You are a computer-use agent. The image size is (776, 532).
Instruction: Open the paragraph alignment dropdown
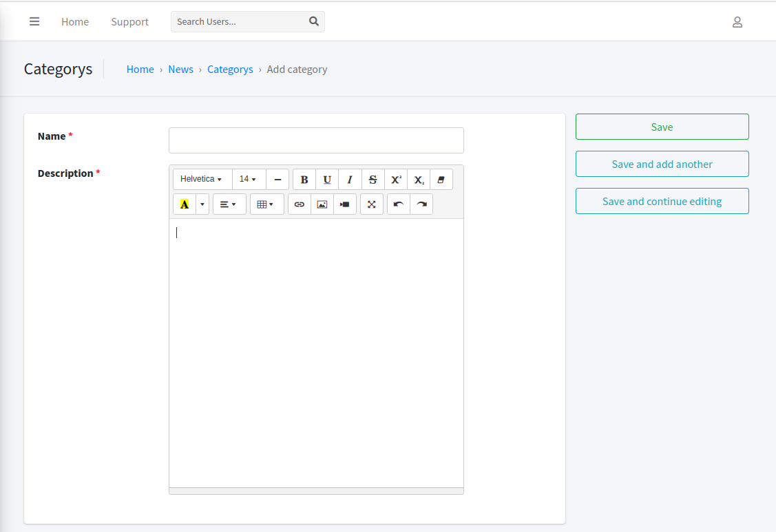pos(229,204)
